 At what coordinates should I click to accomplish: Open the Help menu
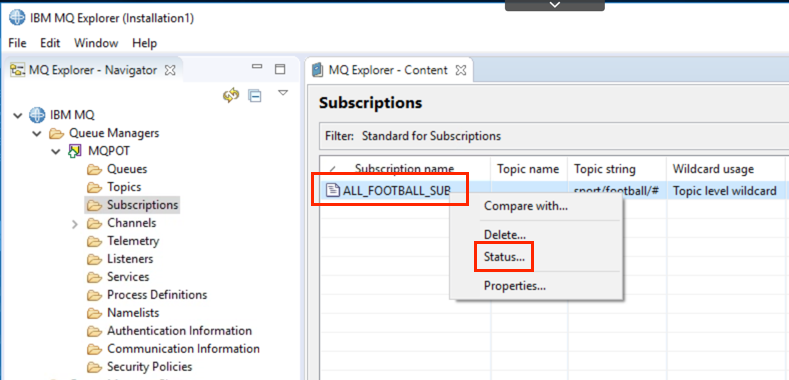(x=144, y=43)
